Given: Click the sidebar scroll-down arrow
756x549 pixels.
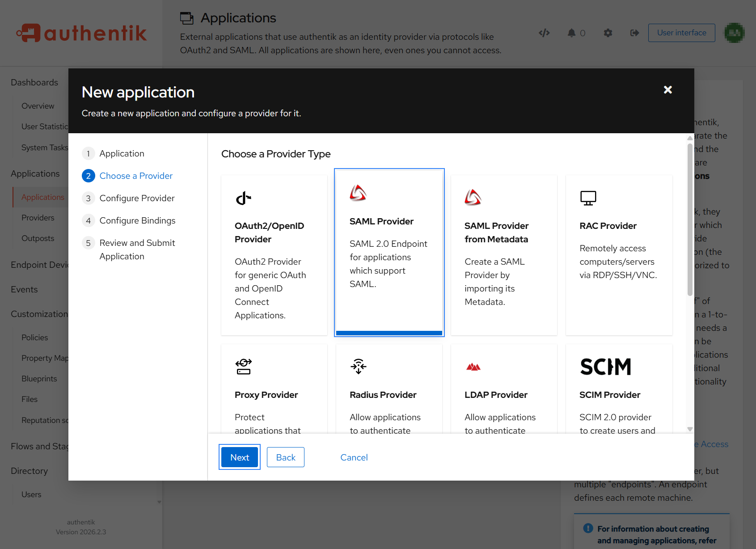Looking at the screenshot, I should [x=159, y=502].
